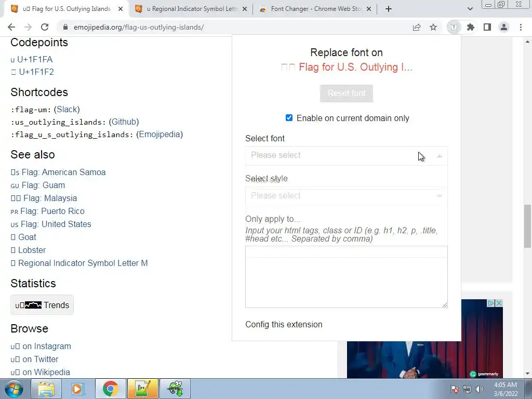Bookmark this page with the star icon
The image size is (532, 399).
433,27
